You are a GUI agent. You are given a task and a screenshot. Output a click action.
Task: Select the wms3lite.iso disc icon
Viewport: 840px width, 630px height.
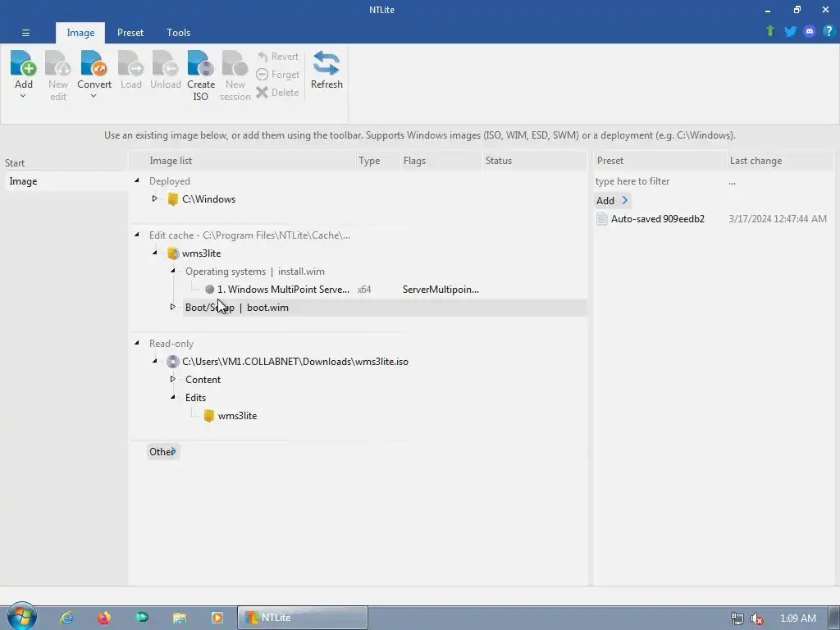(x=172, y=362)
